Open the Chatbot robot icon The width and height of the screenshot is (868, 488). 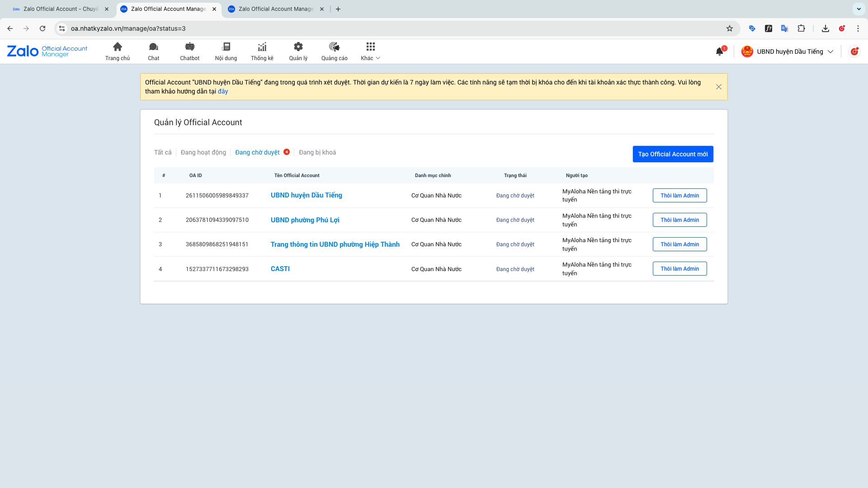point(190,47)
